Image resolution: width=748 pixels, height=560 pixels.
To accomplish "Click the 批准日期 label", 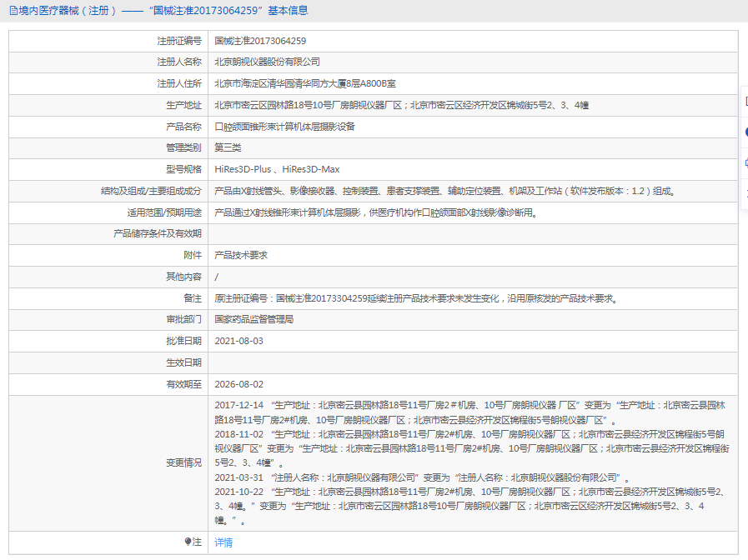I will tap(183, 341).
